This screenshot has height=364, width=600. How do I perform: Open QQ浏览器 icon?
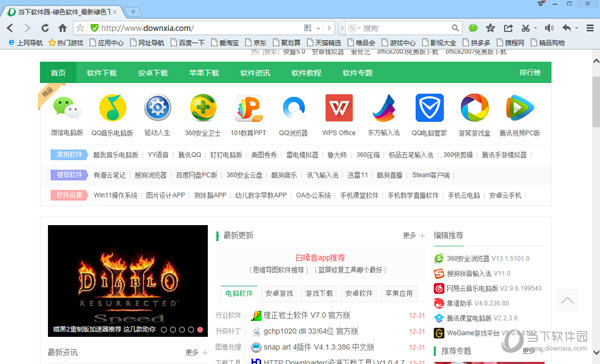(x=293, y=108)
